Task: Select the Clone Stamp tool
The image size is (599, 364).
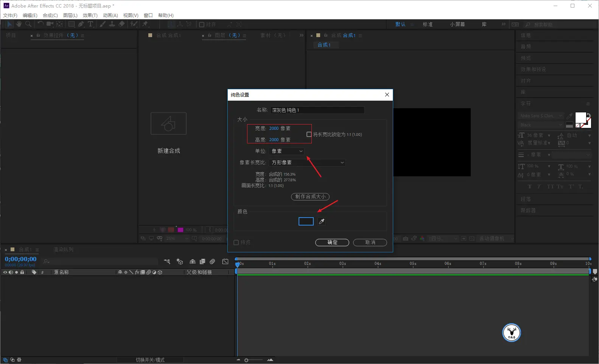Action: (x=112, y=24)
